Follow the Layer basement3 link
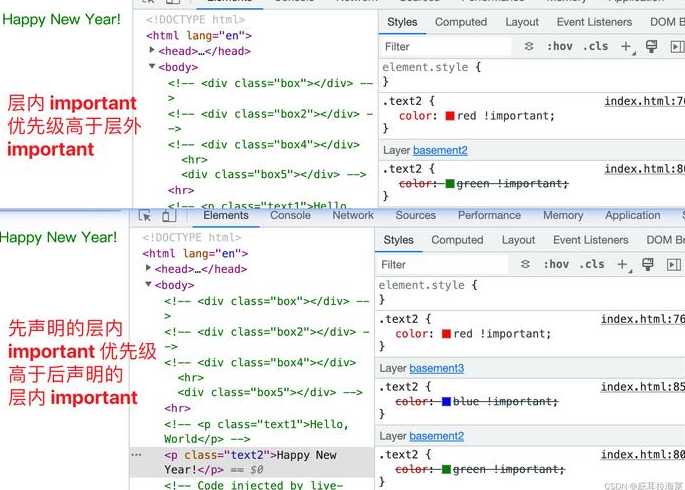The width and height of the screenshot is (685, 490). coord(436,368)
